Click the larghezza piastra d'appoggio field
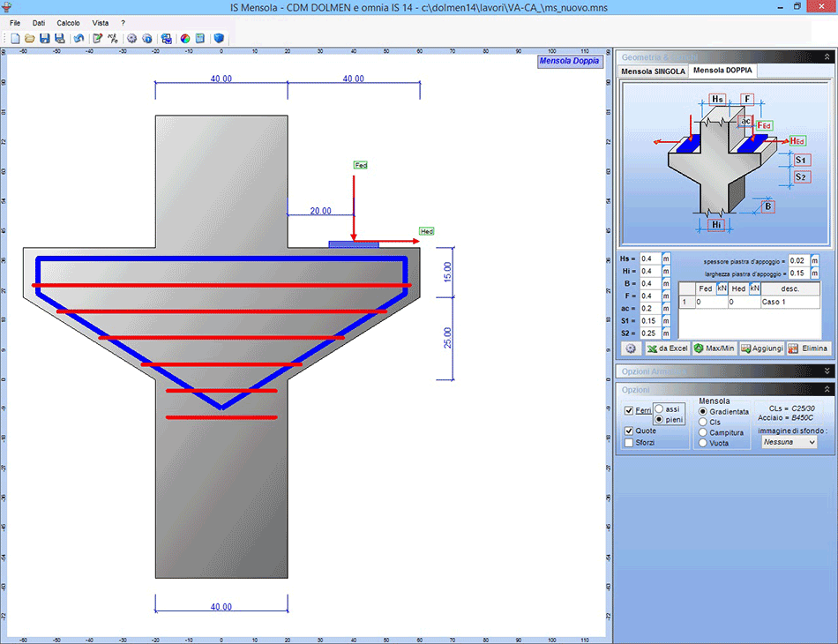Screen dimensions: 838x644 click(x=799, y=273)
